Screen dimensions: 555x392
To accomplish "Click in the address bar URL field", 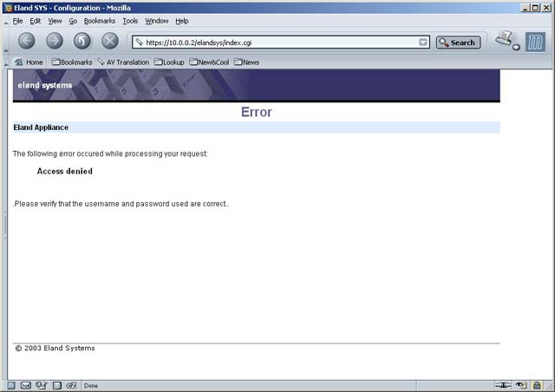I will click(x=281, y=42).
